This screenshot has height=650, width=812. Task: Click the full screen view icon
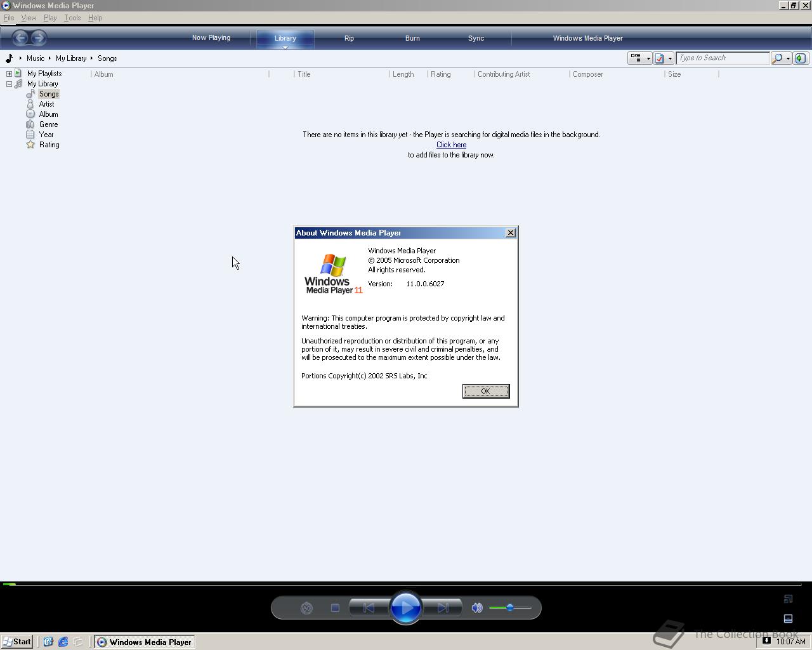(789, 599)
